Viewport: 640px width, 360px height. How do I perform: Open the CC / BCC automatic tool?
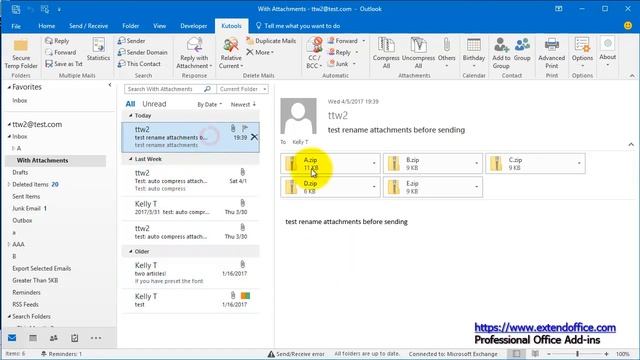[314, 53]
